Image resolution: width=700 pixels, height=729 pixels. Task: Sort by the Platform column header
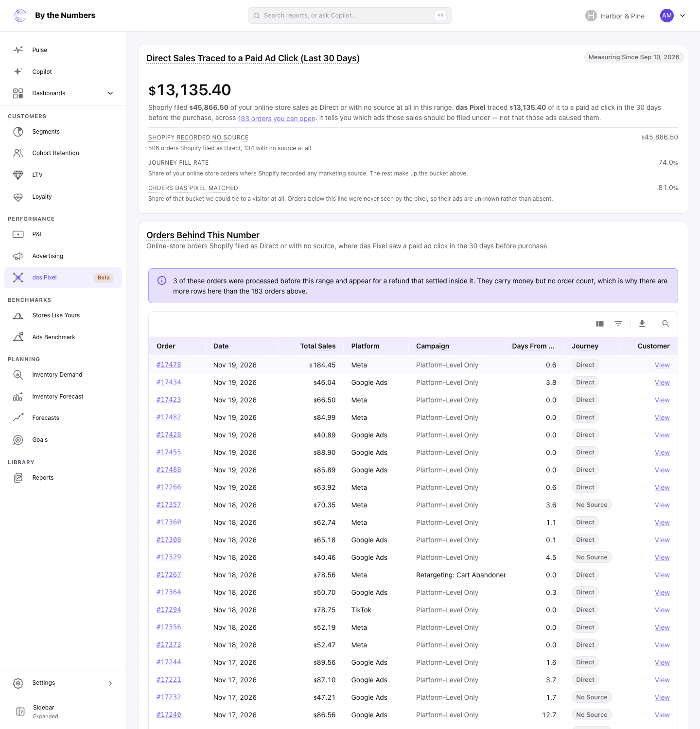point(366,346)
